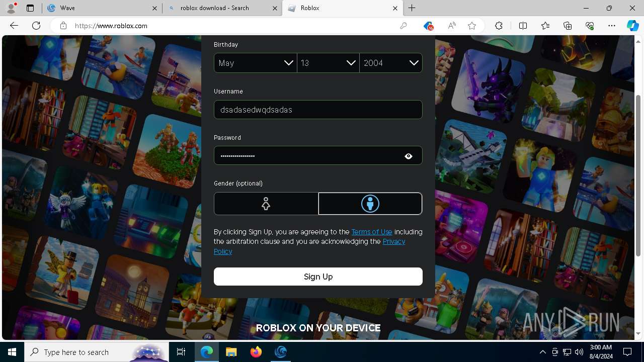Image resolution: width=644 pixels, height=362 pixels.
Task: Open Split screen icon
Action: (523, 26)
